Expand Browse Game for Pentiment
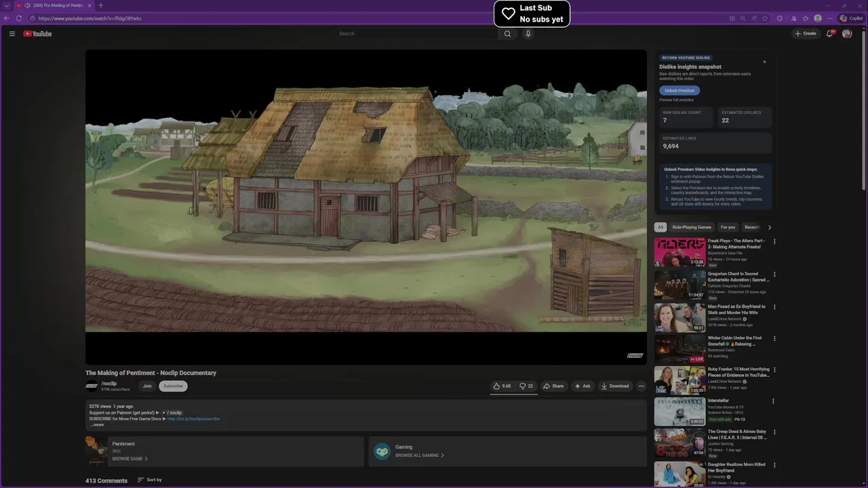The width and height of the screenshot is (868, 488). click(x=130, y=459)
